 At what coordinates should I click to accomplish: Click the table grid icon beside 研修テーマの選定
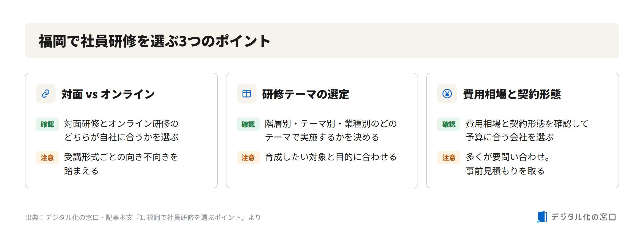pyautogui.click(x=246, y=94)
